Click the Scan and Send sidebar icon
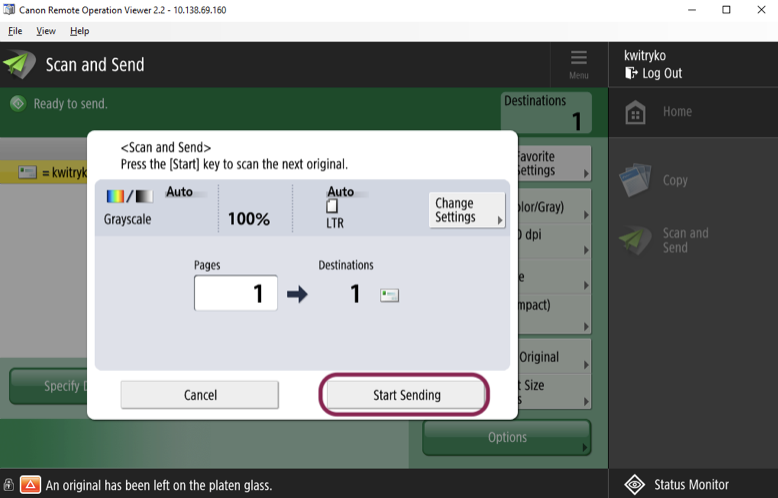Screen dimensions: 778x498 pos(635,240)
